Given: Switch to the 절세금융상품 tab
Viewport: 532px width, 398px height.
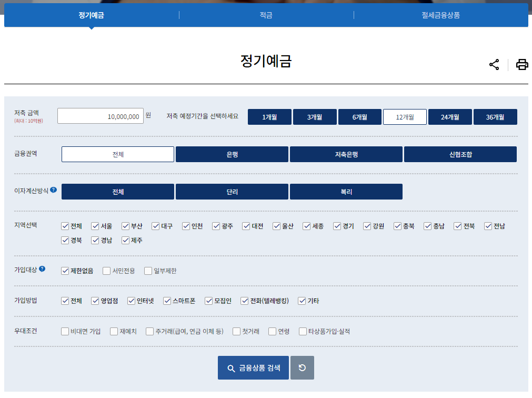Looking at the screenshot, I should (x=440, y=15).
